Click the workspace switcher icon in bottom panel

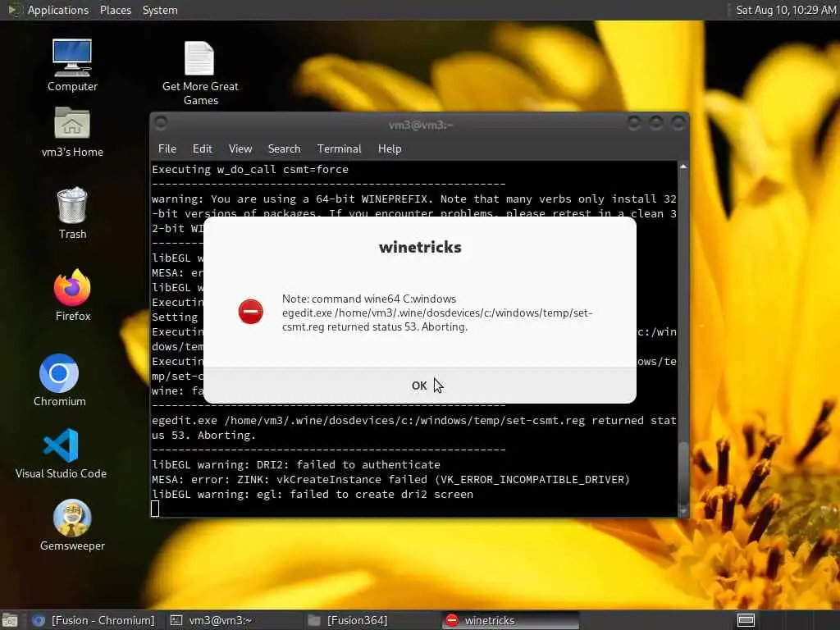(746, 620)
